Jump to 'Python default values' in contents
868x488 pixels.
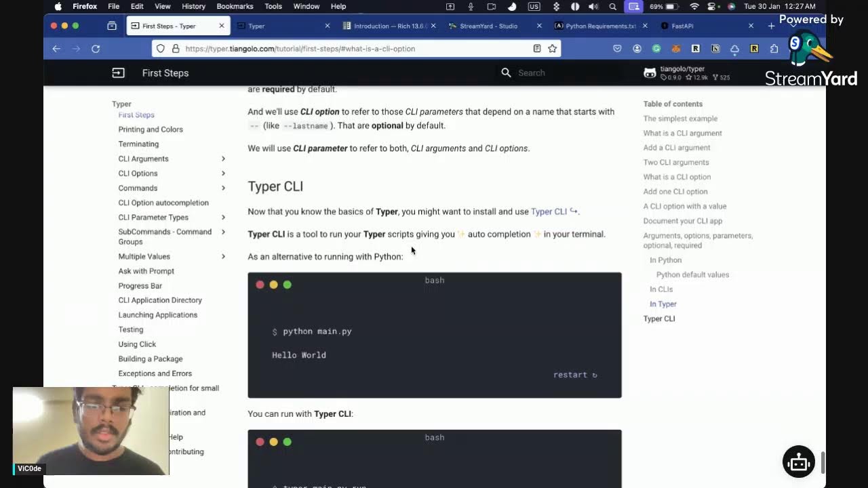(x=692, y=275)
